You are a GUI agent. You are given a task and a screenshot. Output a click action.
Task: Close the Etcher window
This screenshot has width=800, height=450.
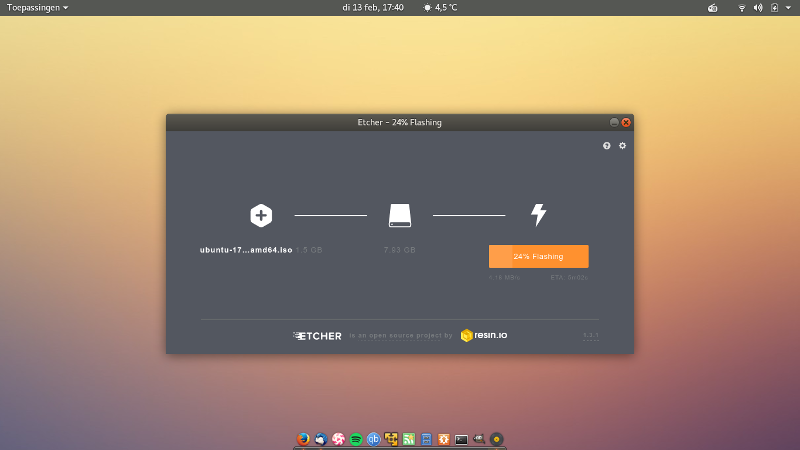pos(626,122)
